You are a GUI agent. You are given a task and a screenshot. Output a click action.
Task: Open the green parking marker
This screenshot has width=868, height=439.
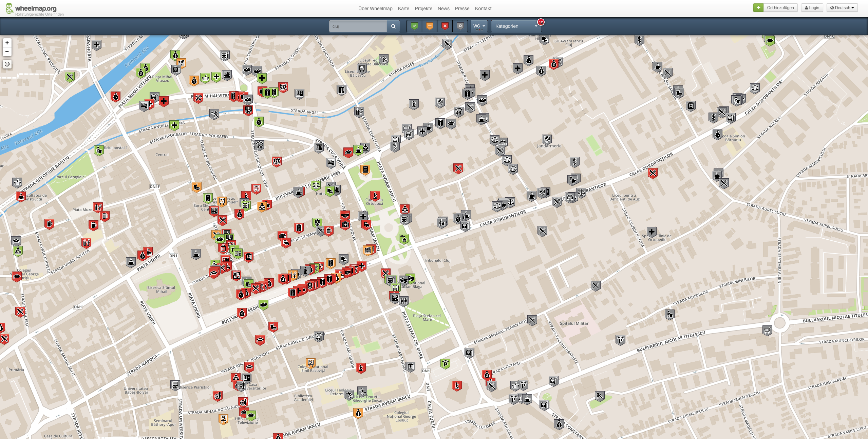pyautogui.click(x=445, y=364)
